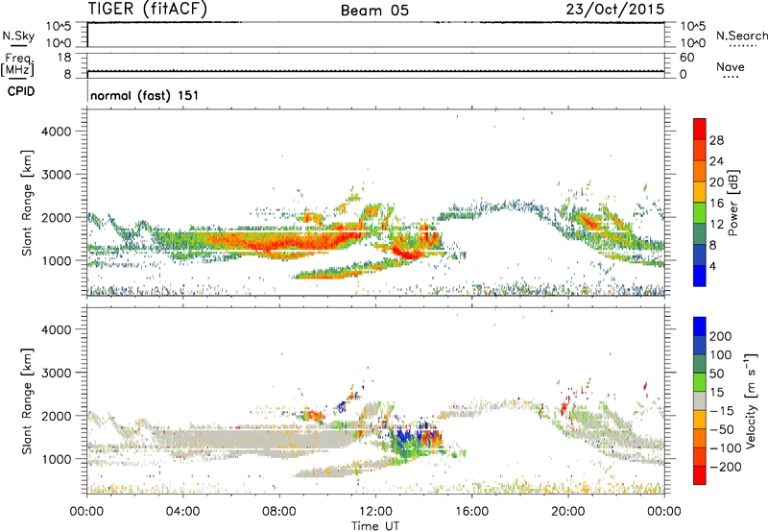Screen dimensions: 768x532
Task: Click the 200 label on velocity colorbar
Action: coord(721,336)
